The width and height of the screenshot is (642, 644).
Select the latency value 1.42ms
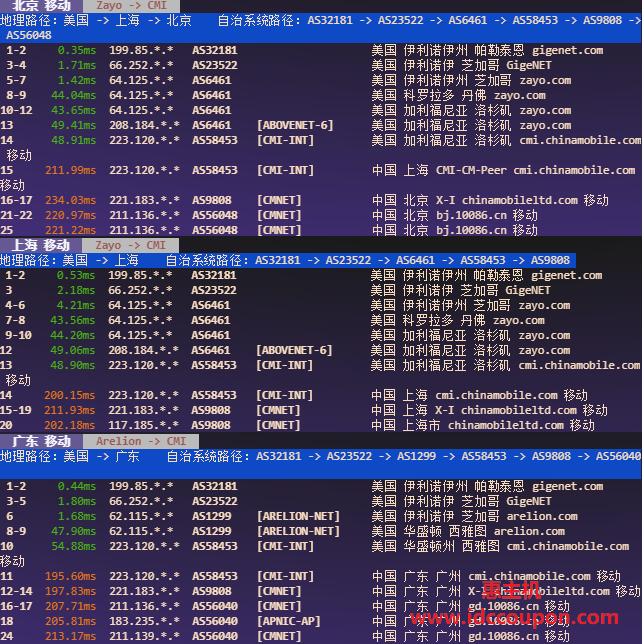[77, 80]
